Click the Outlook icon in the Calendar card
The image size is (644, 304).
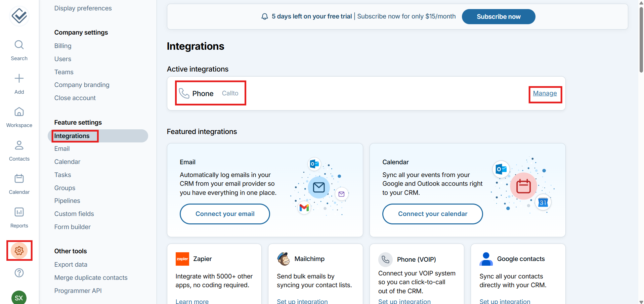pos(501,169)
